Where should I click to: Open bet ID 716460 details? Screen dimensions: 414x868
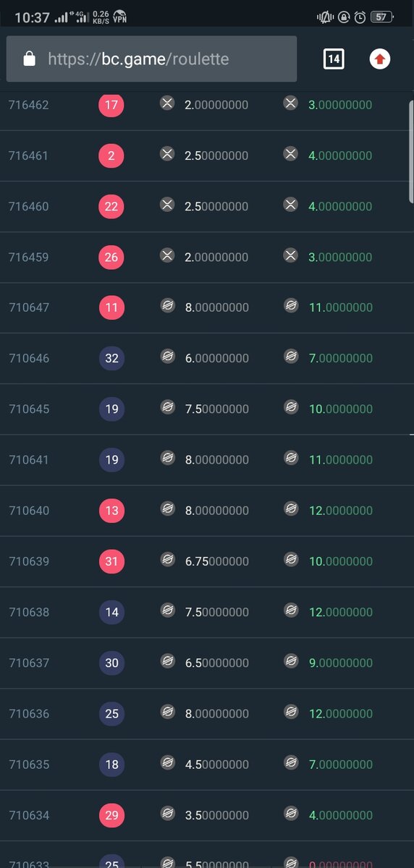click(29, 206)
